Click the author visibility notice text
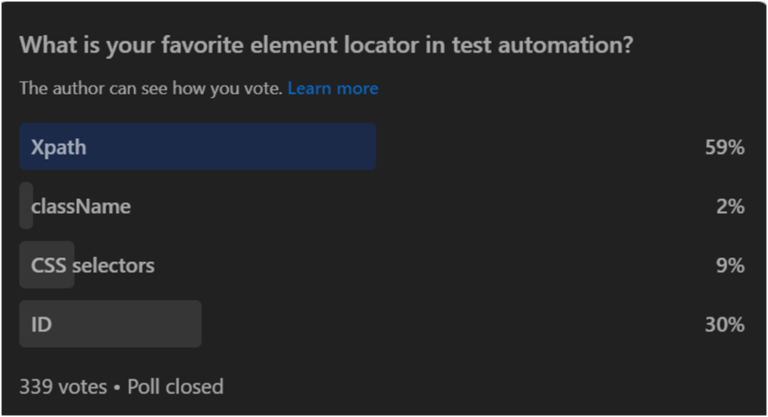768x417 pixels. click(x=151, y=88)
